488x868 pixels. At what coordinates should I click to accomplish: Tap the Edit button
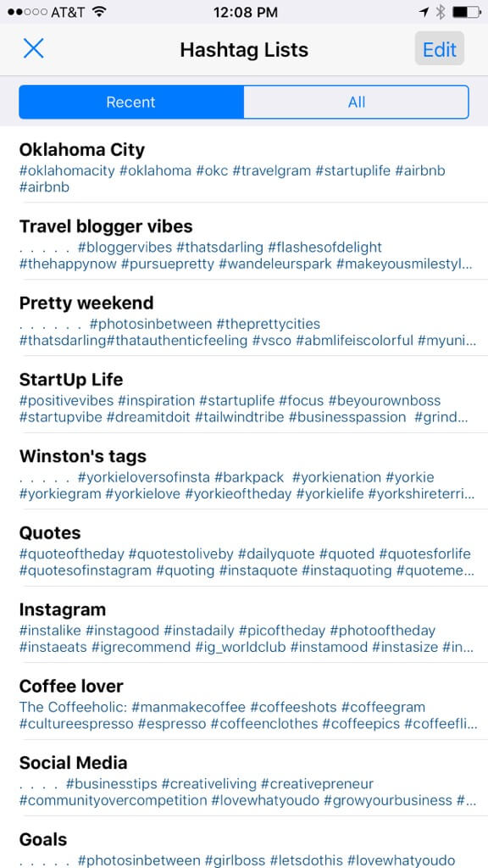tap(440, 49)
